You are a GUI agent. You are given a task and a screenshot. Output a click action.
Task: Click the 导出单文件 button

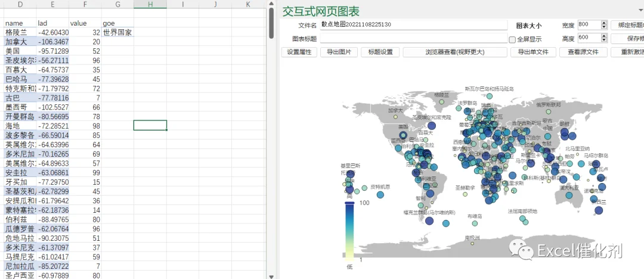pos(532,52)
